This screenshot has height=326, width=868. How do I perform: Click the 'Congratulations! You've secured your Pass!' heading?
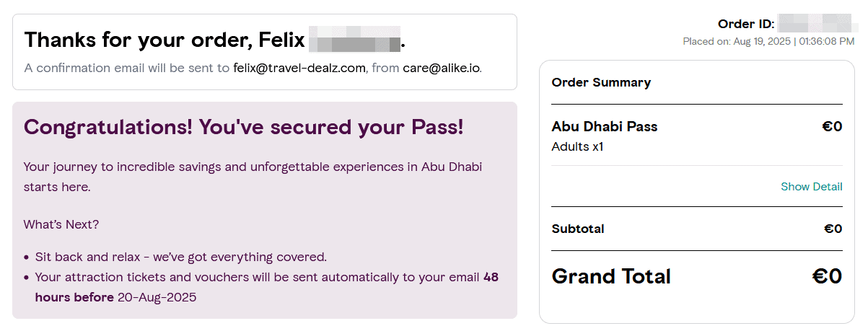coord(243,128)
